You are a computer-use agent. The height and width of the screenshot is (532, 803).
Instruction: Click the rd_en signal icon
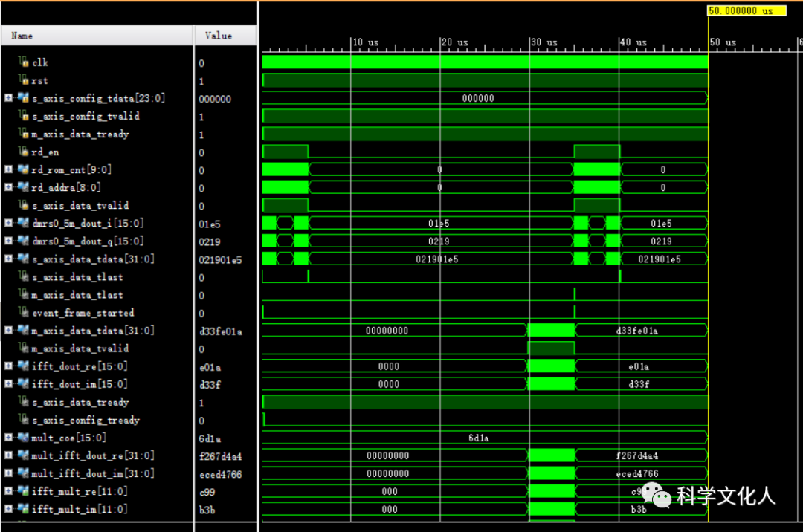pos(24,152)
